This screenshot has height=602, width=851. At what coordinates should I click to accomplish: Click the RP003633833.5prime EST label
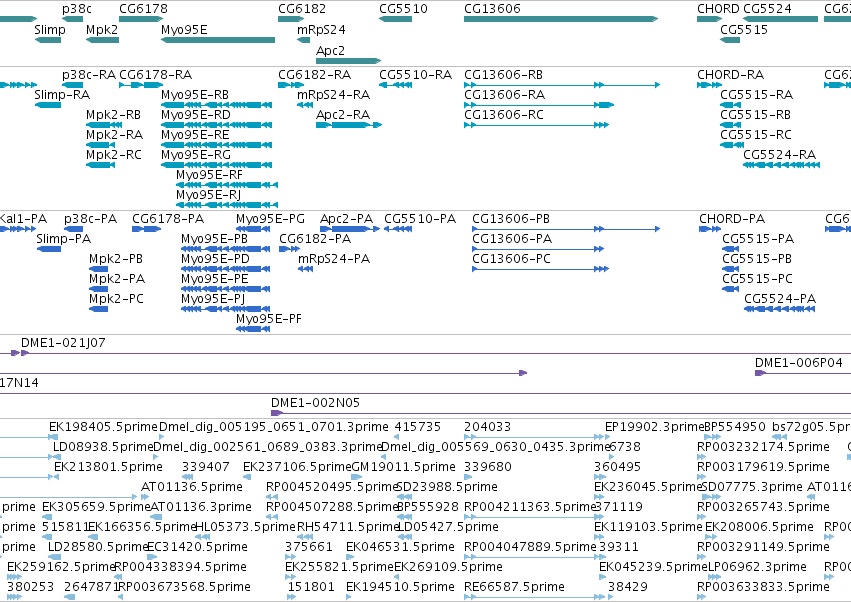coord(763,587)
